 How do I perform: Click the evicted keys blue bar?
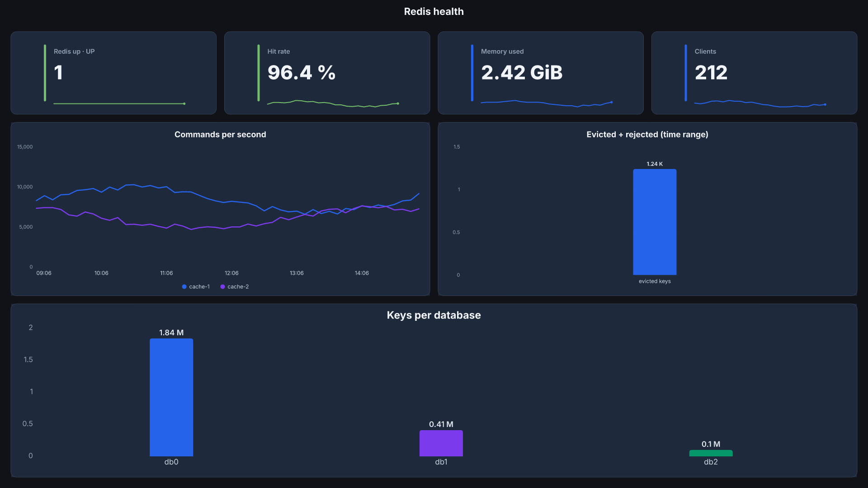tap(655, 222)
